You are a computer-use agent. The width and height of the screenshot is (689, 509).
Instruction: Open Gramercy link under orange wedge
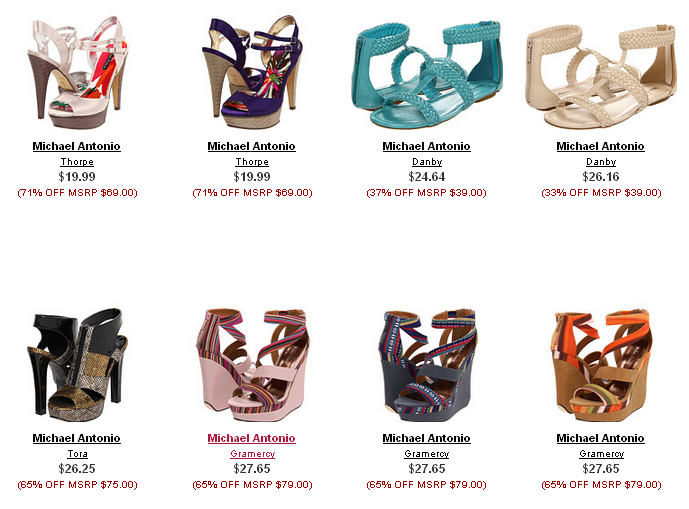(x=601, y=454)
